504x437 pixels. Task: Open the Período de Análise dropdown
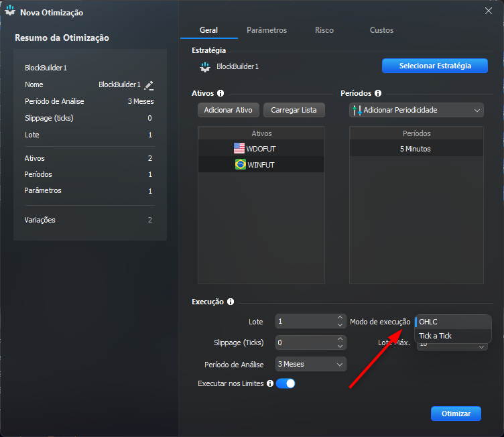pyautogui.click(x=310, y=364)
